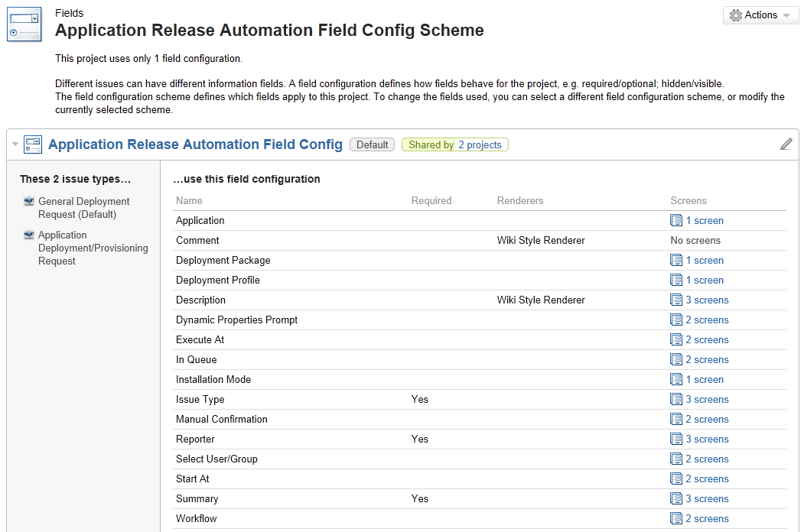This screenshot has height=532, width=804.
Task: Click the field config icon beside section title
Action: [33, 144]
